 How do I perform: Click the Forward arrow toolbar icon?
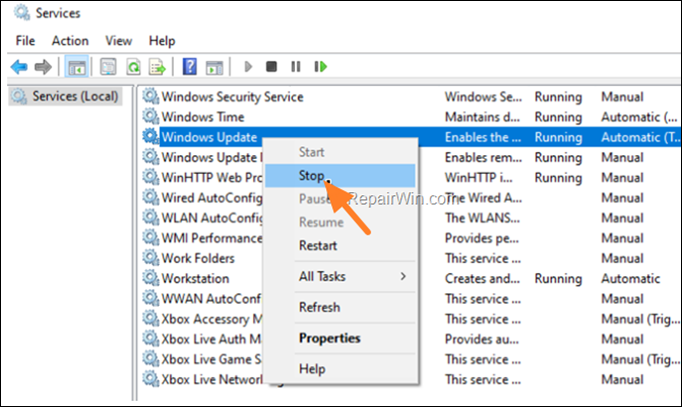pyautogui.click(x=43, y=67)
